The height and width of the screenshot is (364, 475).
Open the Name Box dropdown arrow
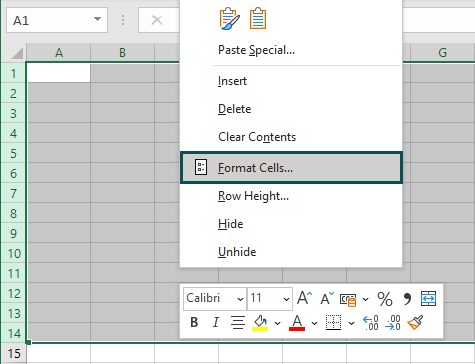click(x=97, y=19)
